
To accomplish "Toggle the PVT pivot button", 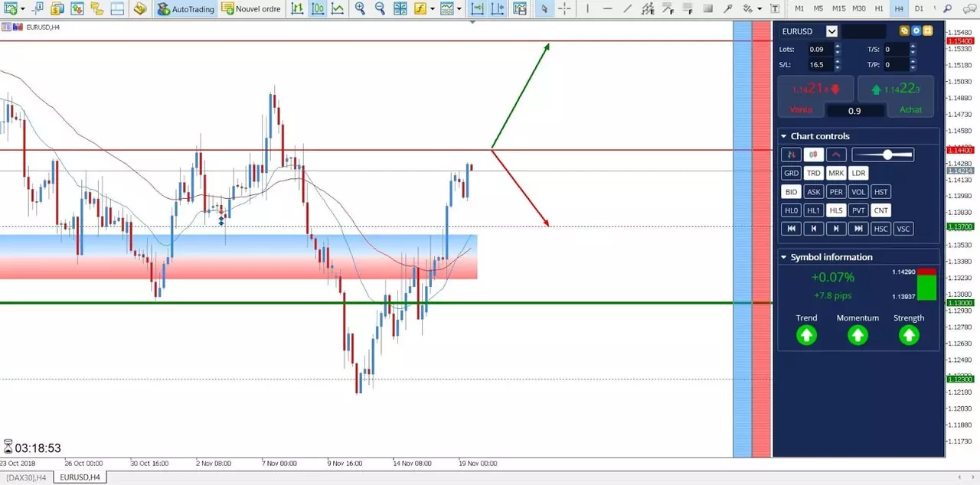I will coord(858,210).
